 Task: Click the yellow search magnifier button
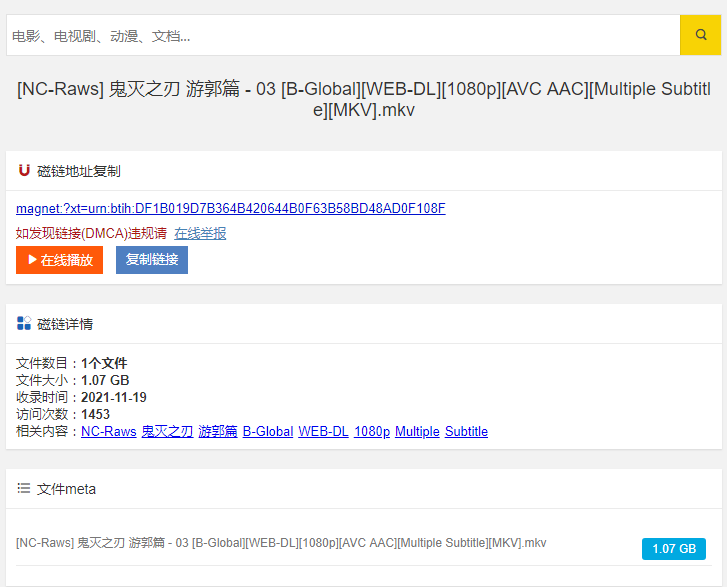coord(701,35)
